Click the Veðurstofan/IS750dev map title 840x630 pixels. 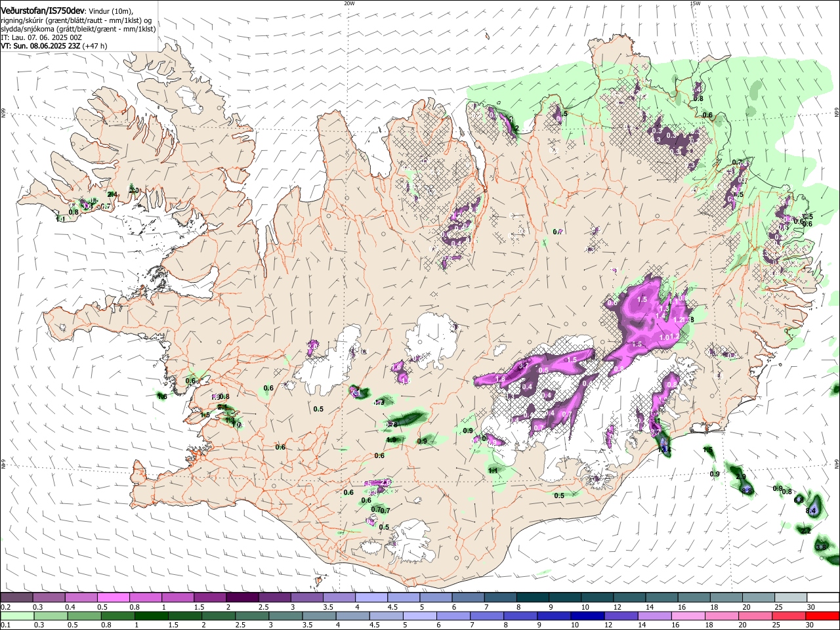(43, 10)
